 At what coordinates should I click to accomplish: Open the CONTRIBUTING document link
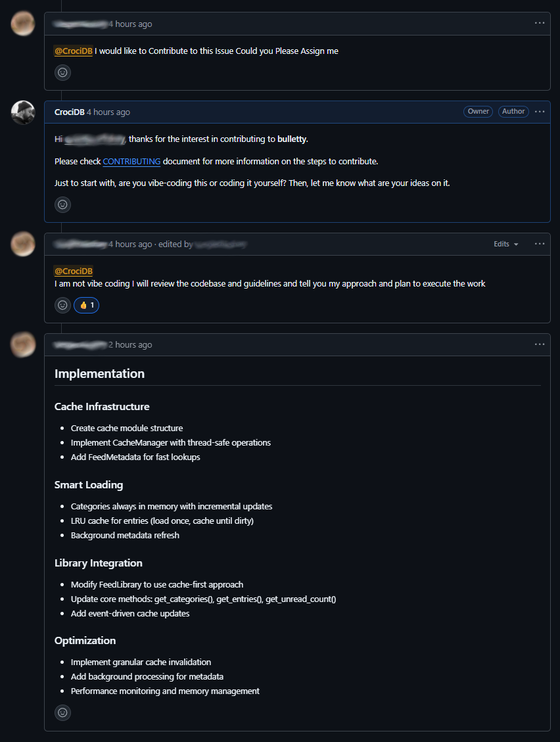[x=131, y=161]
